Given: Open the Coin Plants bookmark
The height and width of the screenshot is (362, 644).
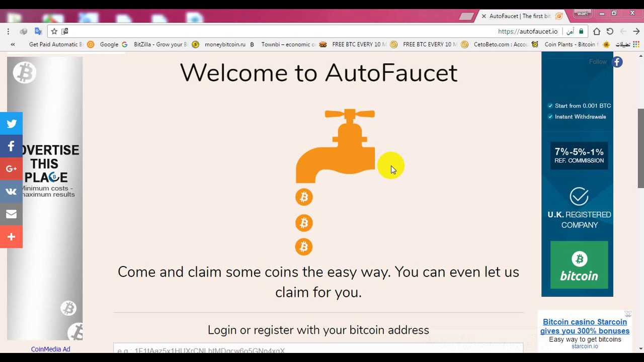Looking at the screenshot, I should [577, 44].
